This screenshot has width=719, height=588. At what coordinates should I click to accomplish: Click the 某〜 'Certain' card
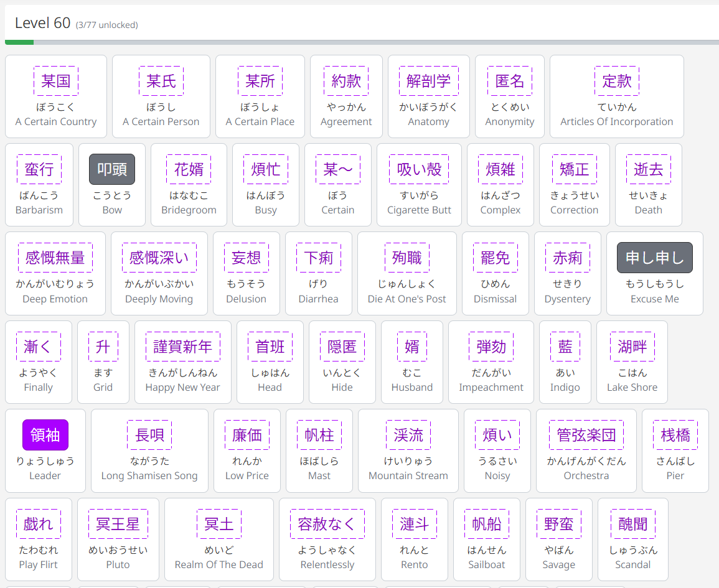click(338, 185)
